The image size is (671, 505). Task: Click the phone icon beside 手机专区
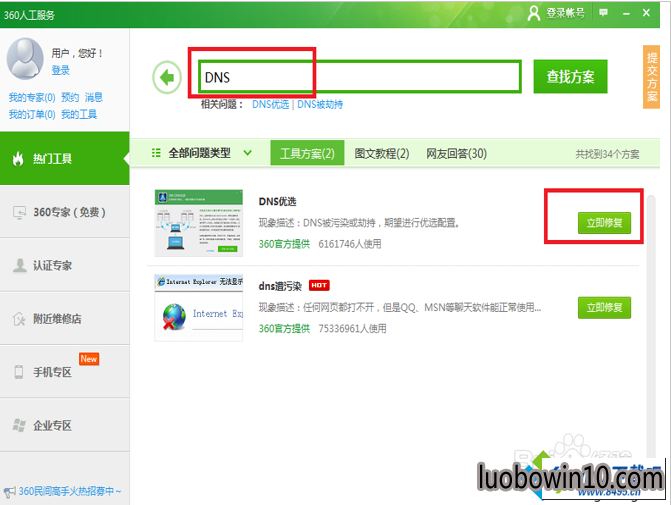click(19, 372)
